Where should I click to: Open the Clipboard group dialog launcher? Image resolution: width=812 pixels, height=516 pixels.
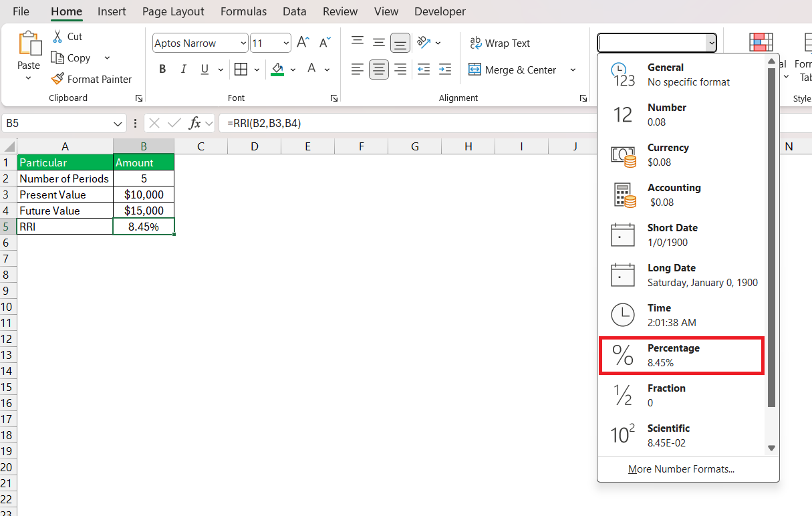(139, 98)
